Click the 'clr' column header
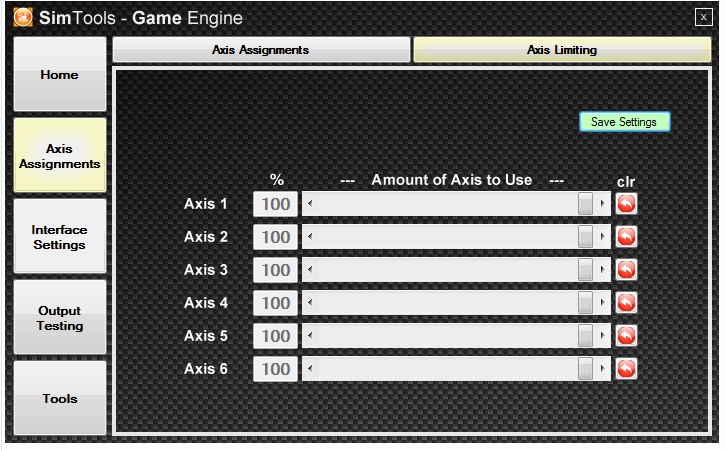The width and height of the screenshot is (726, 450). [626, 181]
